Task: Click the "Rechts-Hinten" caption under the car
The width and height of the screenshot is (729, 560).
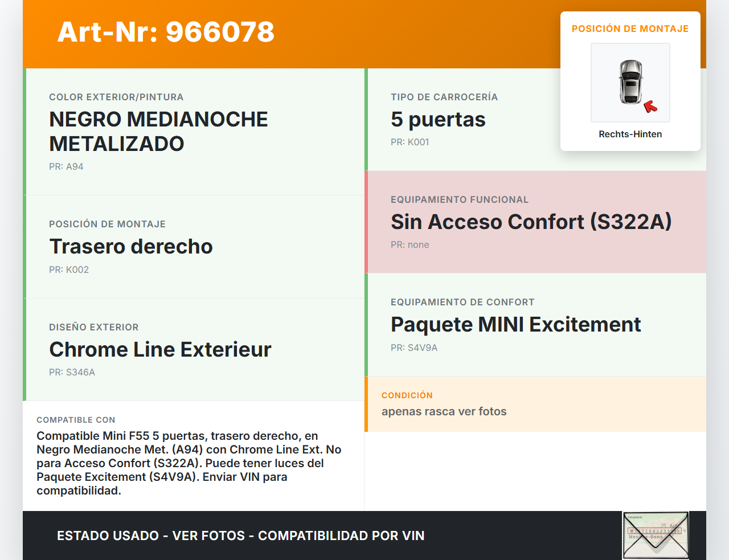Action: tap(630, 134)
